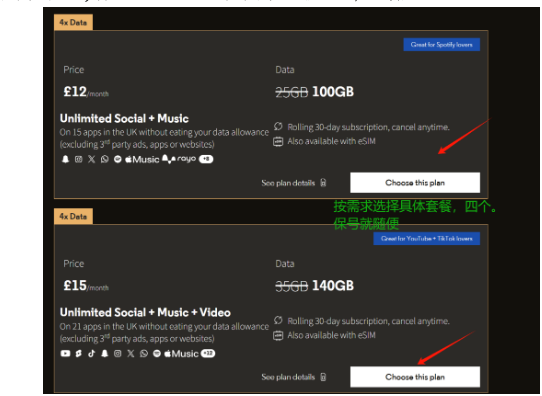Screen dimensions: 542x396
Task: Choose the £15 Social + Music + Video plan
Action: coord(415,377)
